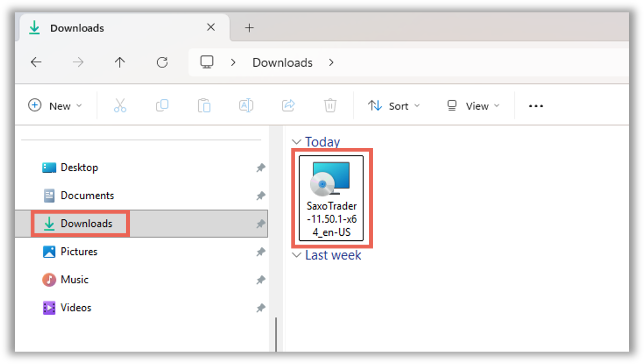Open the New item menu

tap(55, 106)
